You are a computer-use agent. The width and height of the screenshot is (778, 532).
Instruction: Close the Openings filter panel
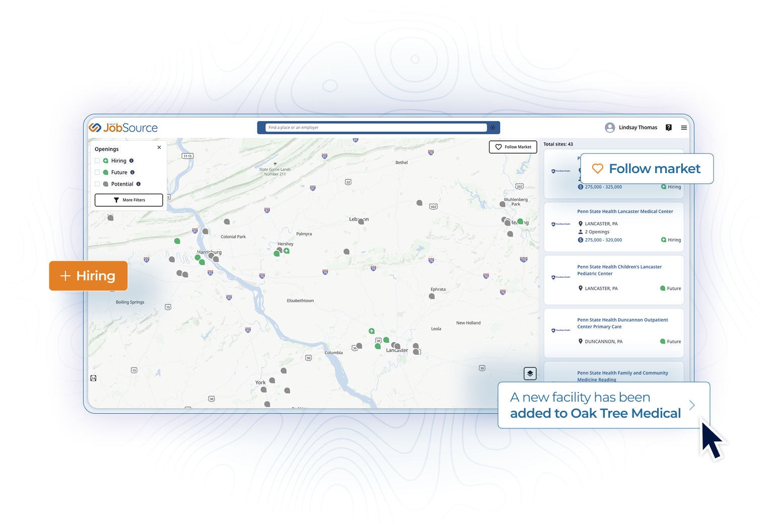[159, 147]
